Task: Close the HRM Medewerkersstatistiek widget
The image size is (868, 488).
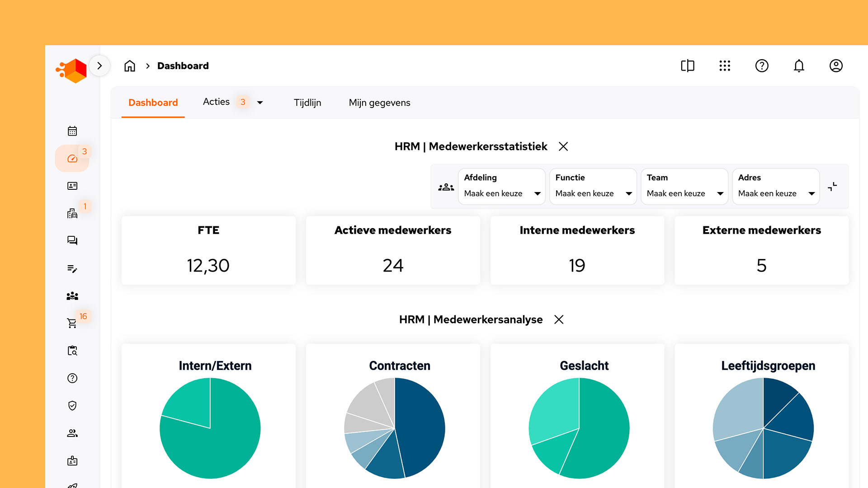Action: [563, 146]
